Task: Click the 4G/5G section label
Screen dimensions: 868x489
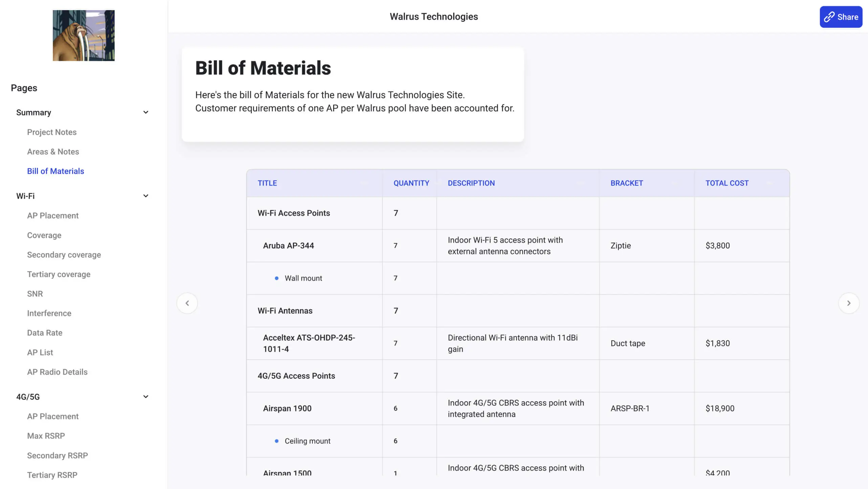Action: point(28,397)
